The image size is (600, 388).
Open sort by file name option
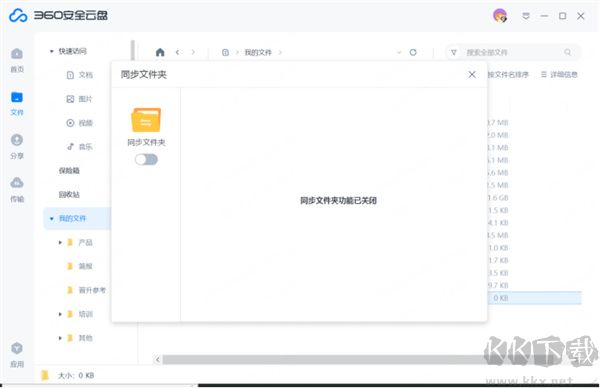pos(508,75)
